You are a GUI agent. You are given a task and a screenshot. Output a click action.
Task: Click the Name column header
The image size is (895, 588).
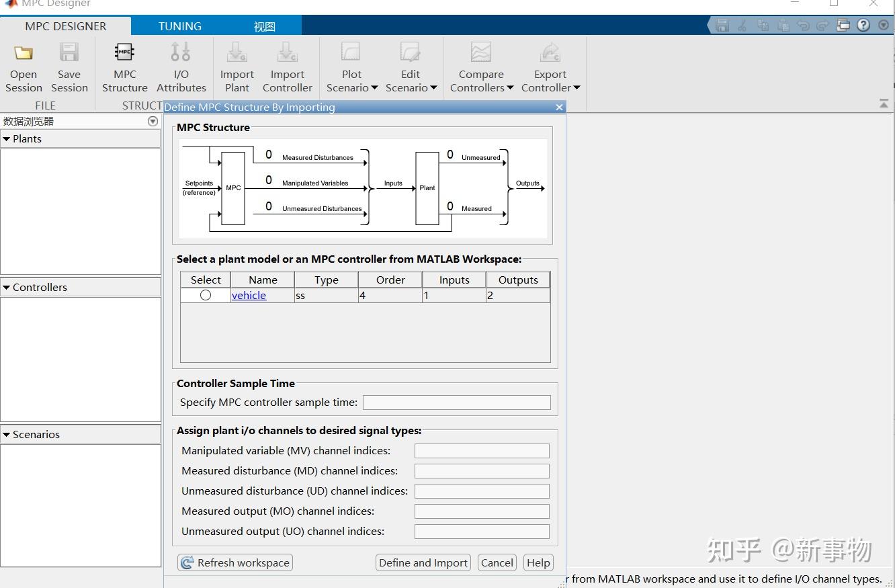point(263,280)
